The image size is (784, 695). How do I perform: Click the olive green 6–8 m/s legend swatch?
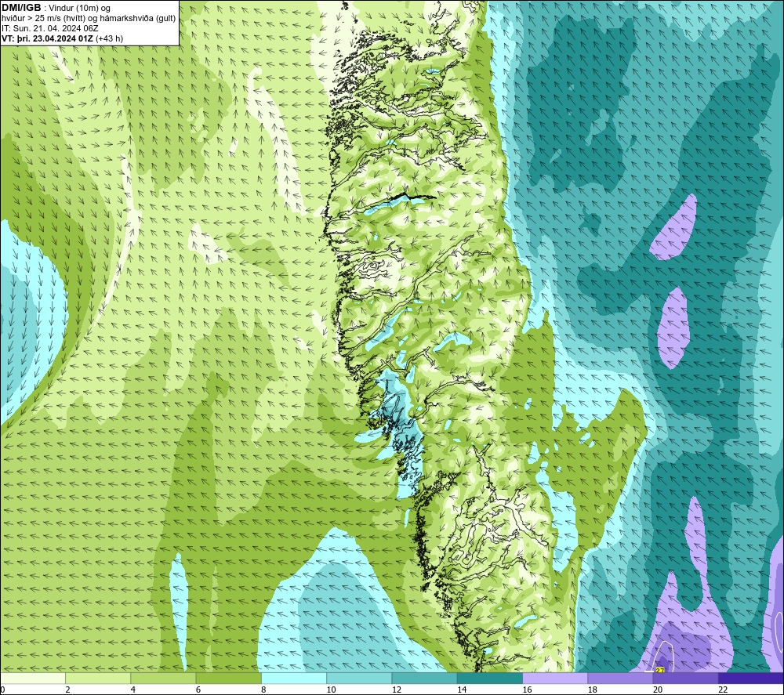pos(228,678)
